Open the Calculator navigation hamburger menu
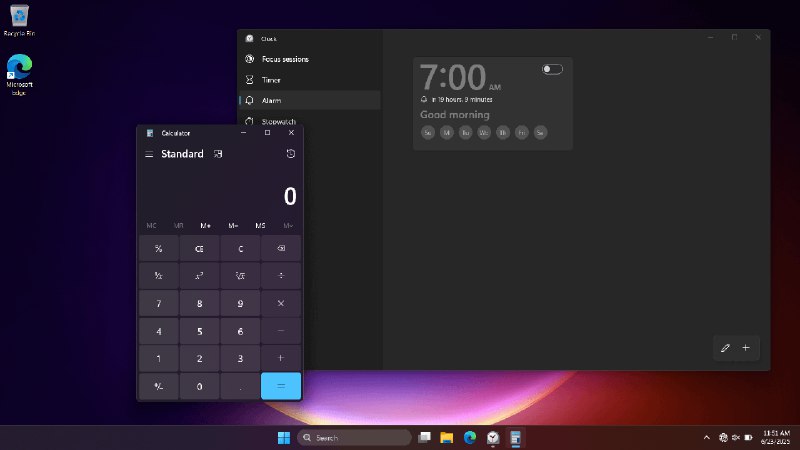The width and height of the screenshot is (800, 450). point(149,154)
